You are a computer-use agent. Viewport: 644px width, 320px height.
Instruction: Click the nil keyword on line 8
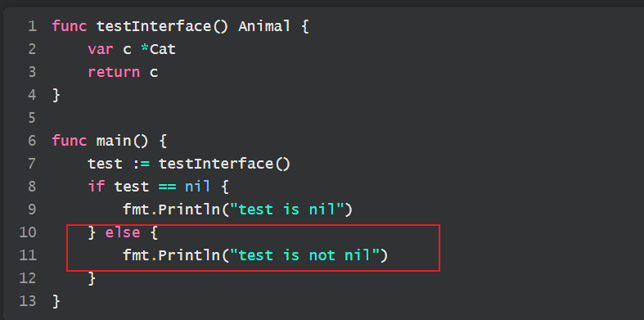click(197, 187)
